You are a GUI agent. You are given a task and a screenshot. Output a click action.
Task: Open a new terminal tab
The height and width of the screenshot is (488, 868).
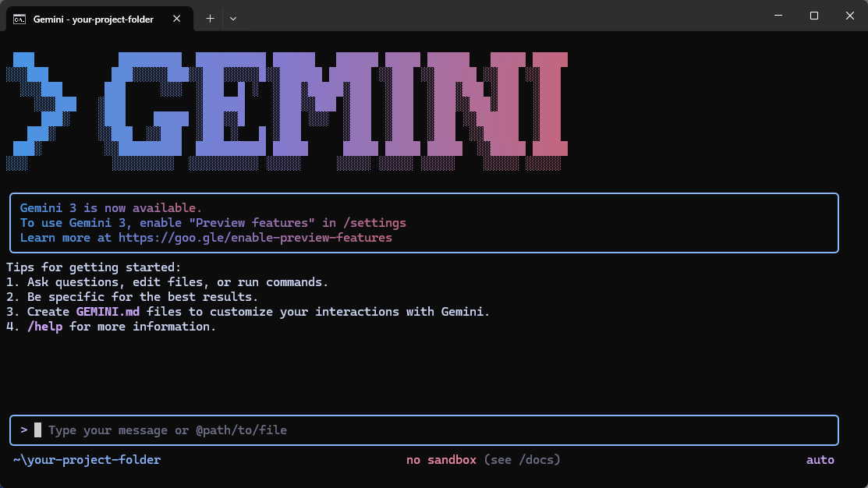210,19
